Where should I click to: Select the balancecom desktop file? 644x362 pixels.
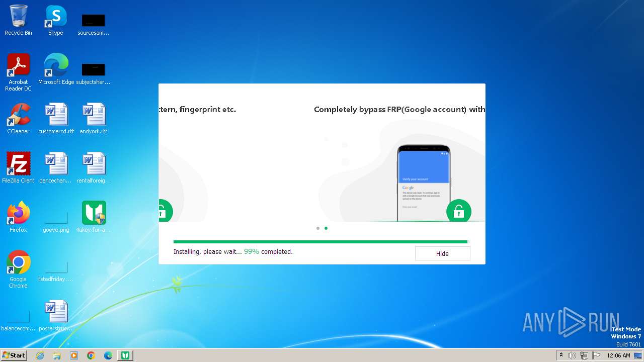18,321
